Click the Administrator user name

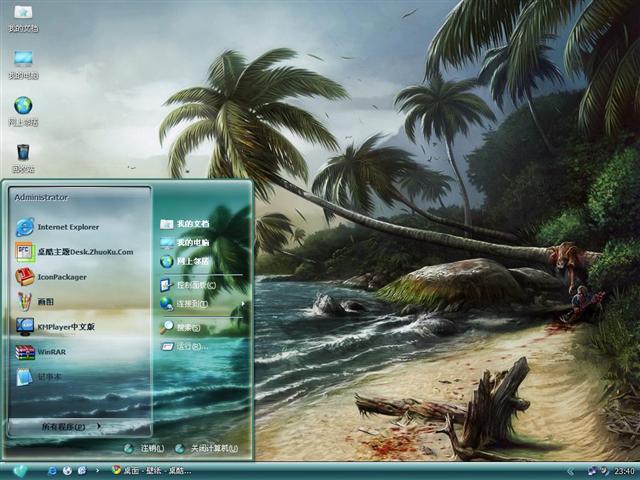(x=41, y=197)
